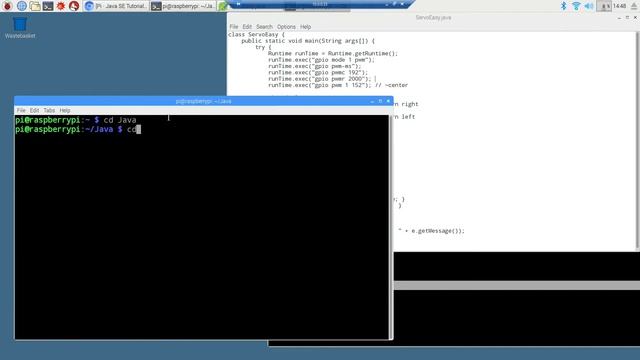Open Mathematica red spiky icon

[x=61, y=6]
